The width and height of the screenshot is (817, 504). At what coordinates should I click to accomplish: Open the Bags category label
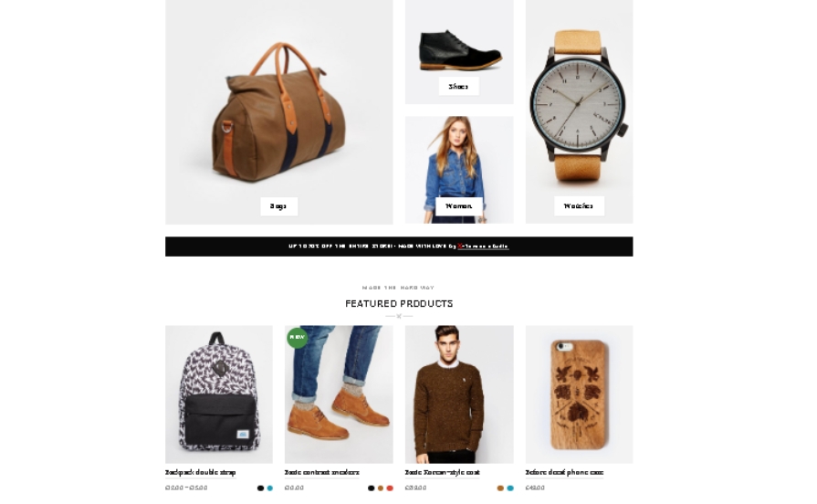point(278,206)
